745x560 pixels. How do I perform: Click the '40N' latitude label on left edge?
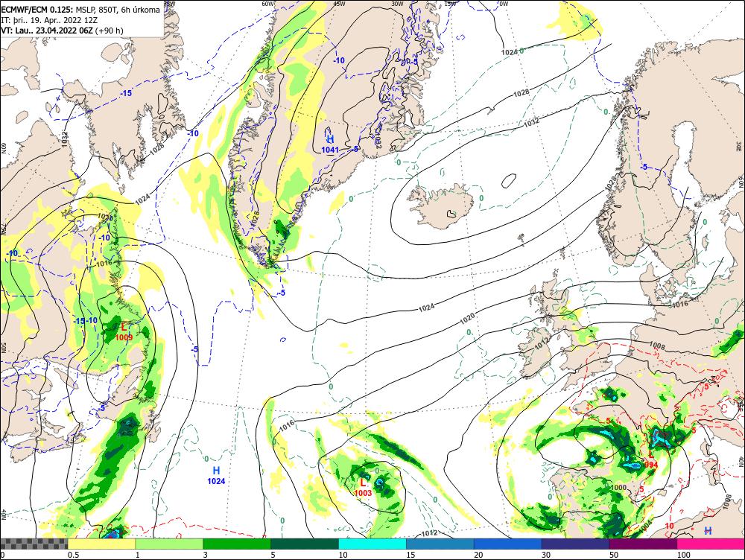point(4,515)
